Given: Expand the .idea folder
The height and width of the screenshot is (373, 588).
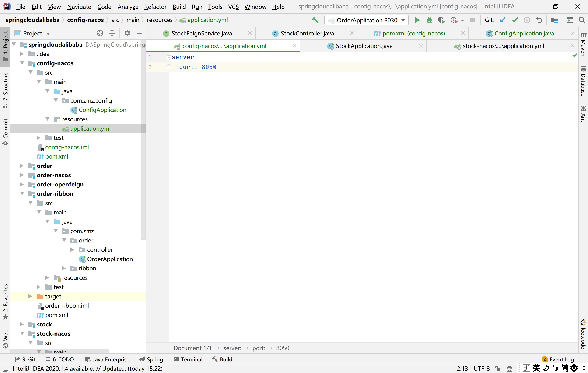Looking at the screenshot, I should [x=22, y=54].
